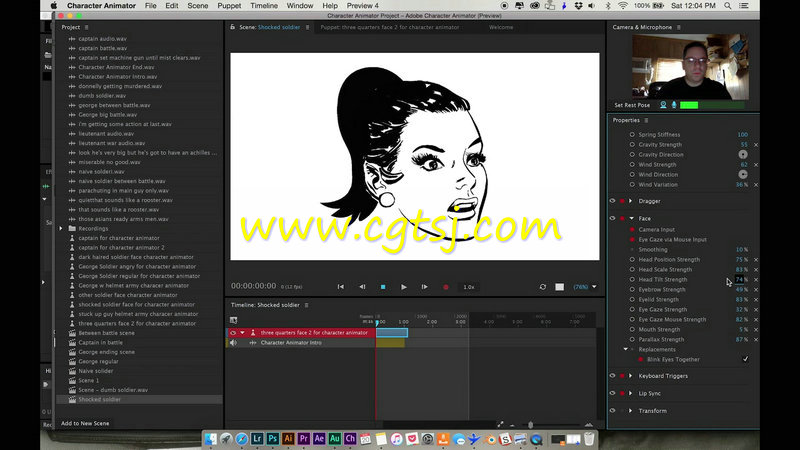
Task: Toggle visibility of Transform behavior
Action: [613, 410]
